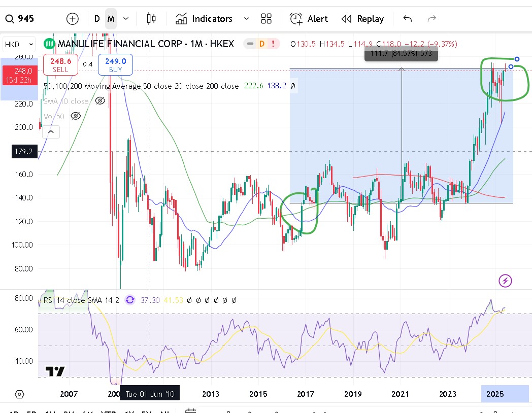532x413 pixels.
Task: Click MANULIFE FINANCIAL CORP symbol title
Action: [146, 44]
